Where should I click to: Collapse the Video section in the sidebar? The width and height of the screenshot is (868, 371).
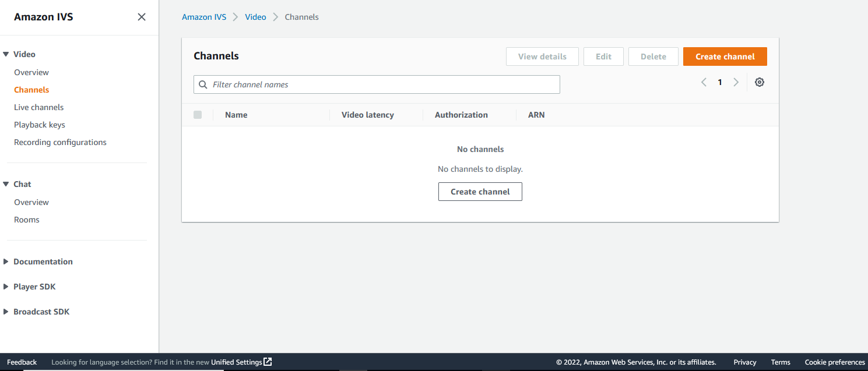coord(7,54)
